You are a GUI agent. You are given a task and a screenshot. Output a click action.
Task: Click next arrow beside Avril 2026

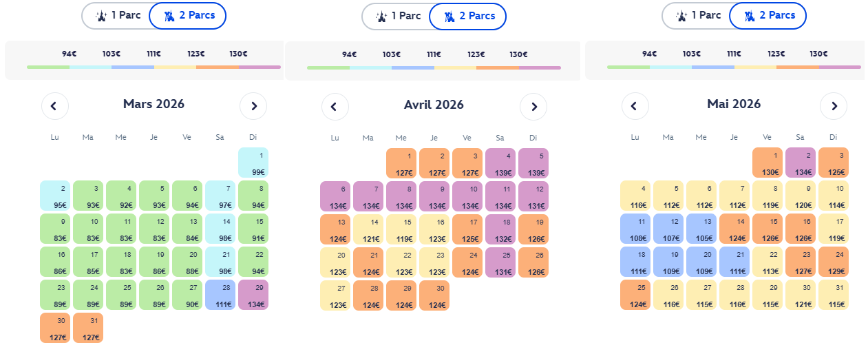tap(533, 107)
